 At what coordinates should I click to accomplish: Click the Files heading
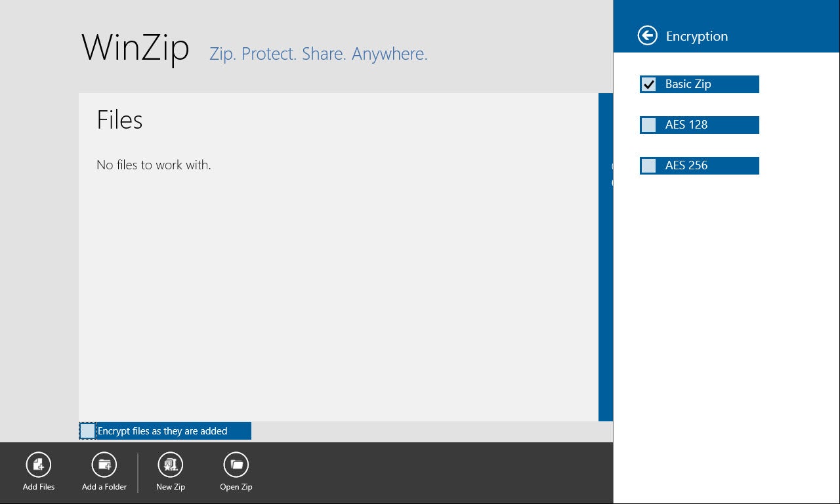[119, 120]
